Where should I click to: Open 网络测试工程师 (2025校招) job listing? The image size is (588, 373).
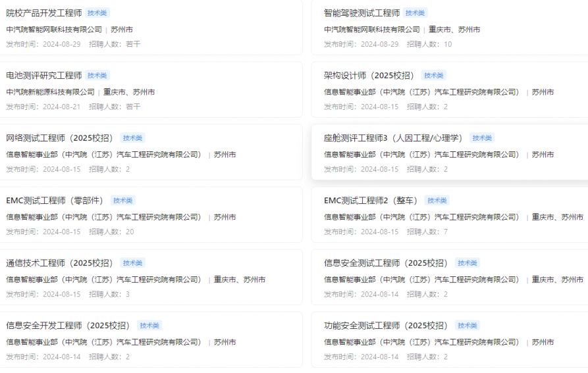(59, 138)
